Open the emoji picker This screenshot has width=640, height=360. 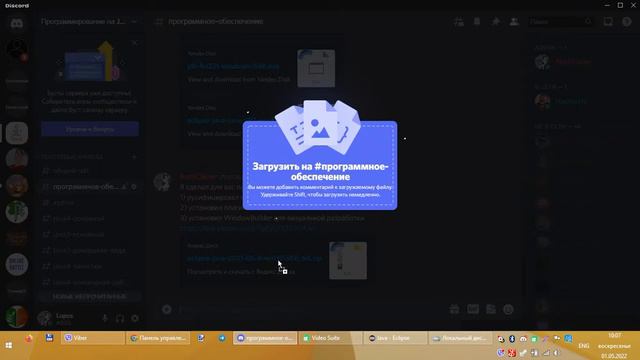(x=508, y=309)
